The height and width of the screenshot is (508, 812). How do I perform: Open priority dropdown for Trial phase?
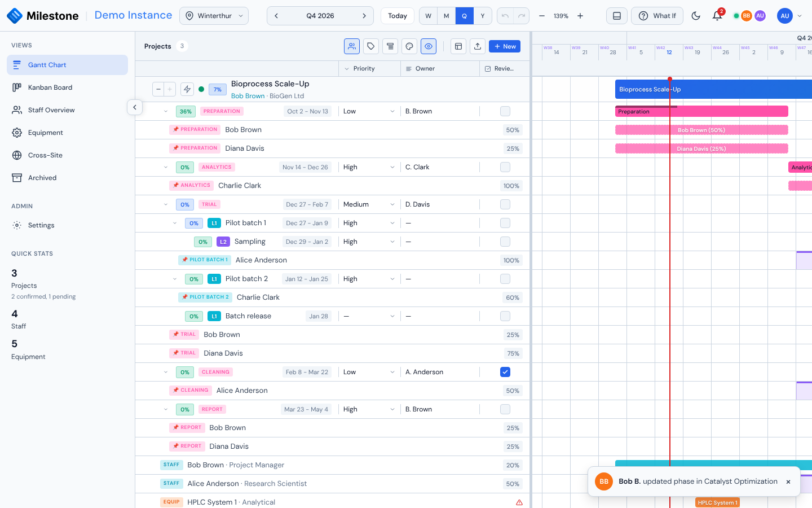369,204
